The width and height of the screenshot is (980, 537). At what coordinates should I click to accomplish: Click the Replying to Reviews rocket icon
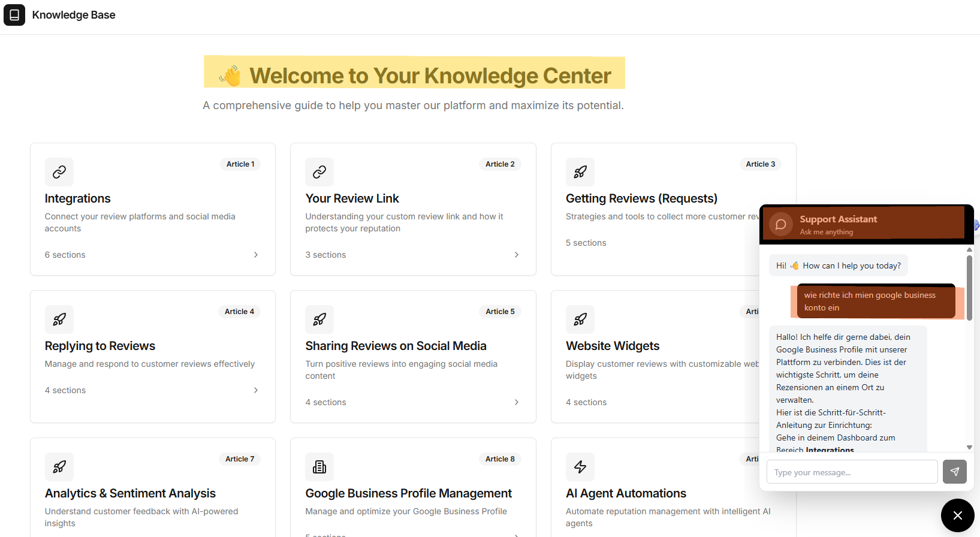tap(59, 319)
